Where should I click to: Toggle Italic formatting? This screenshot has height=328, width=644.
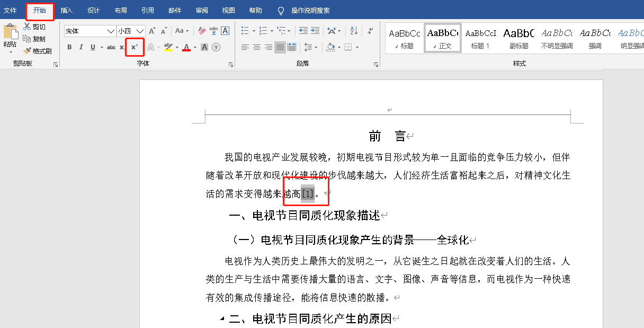[x=81, y=47]
